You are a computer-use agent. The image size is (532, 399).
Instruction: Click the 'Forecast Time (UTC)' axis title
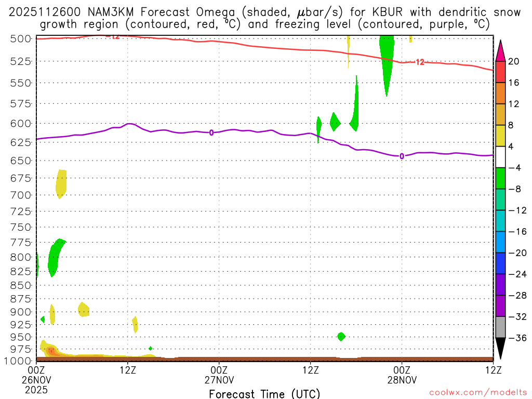[x=264, y=394]
